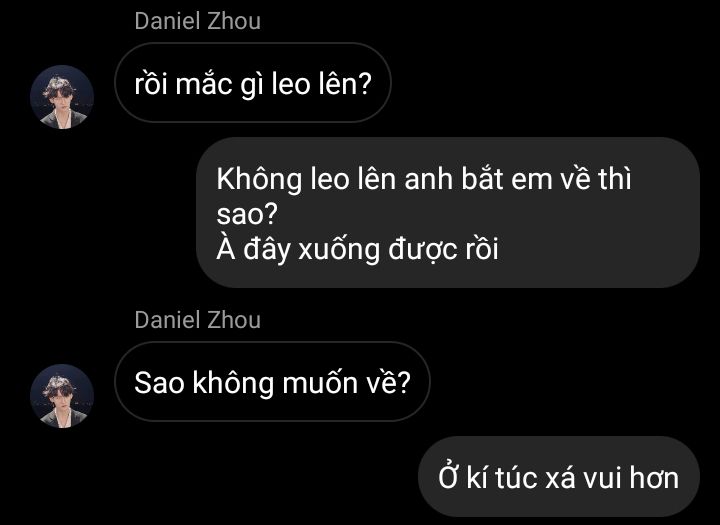Tap Daniel Zhou's avatar beside "Sao không muốn về?"

[x=62, y=396]
